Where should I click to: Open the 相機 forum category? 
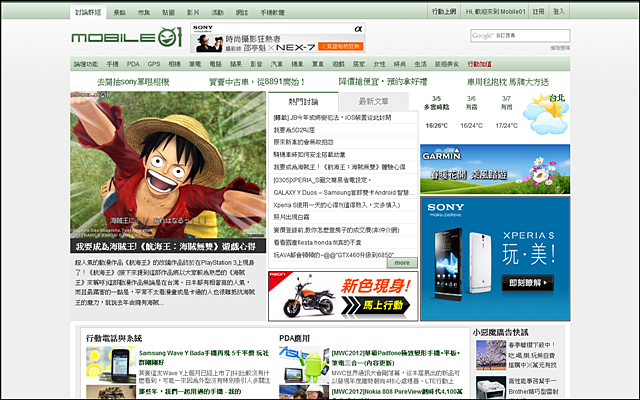click(174, 64)
